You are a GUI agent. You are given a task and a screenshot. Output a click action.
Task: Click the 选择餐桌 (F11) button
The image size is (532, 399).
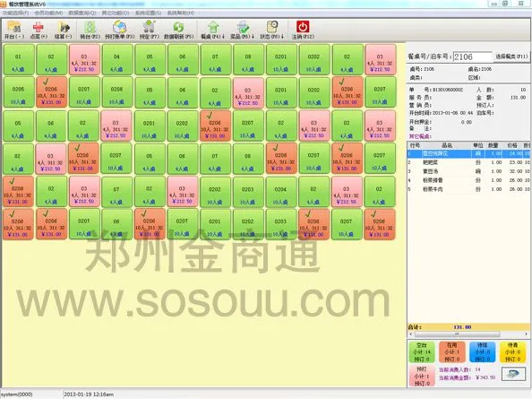coord(511,56)
